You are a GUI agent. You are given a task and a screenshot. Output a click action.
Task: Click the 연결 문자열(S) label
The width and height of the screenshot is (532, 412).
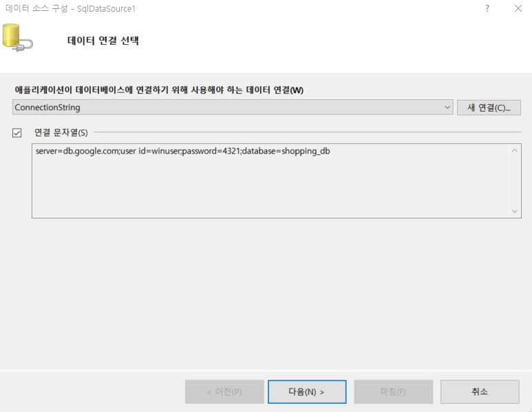click(x=61, y=132)
